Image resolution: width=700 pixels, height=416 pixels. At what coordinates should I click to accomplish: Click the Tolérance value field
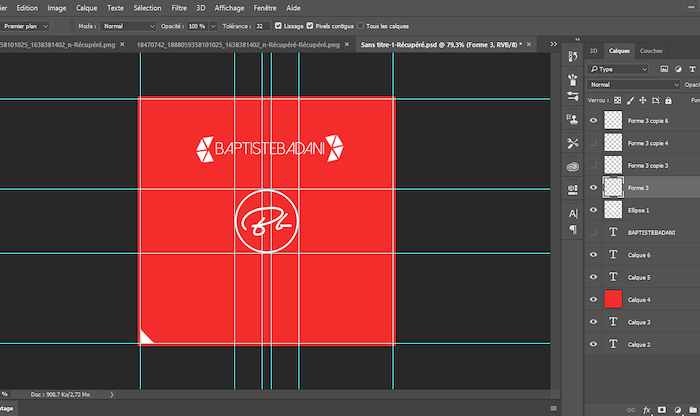point(262,26)
